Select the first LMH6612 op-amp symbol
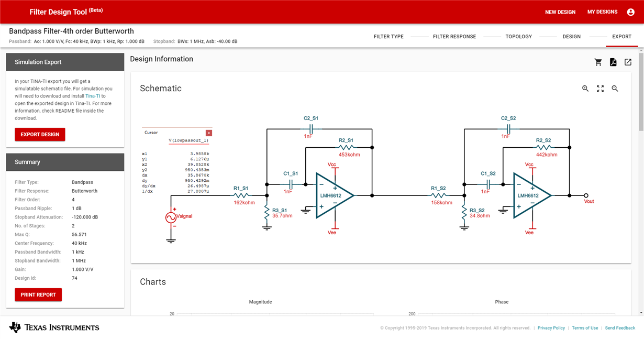The image size is (644, 339). [335, 195]
